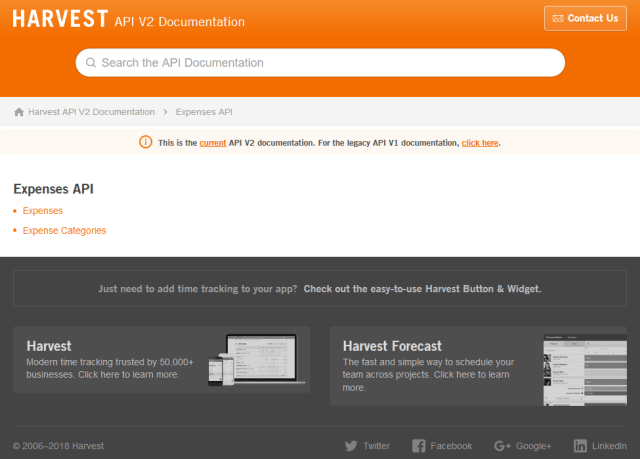Image resolution: width=640 pixels, height=459 pixels.
Task: Click the LinkedIn logo icon
Action: [580, 446]
